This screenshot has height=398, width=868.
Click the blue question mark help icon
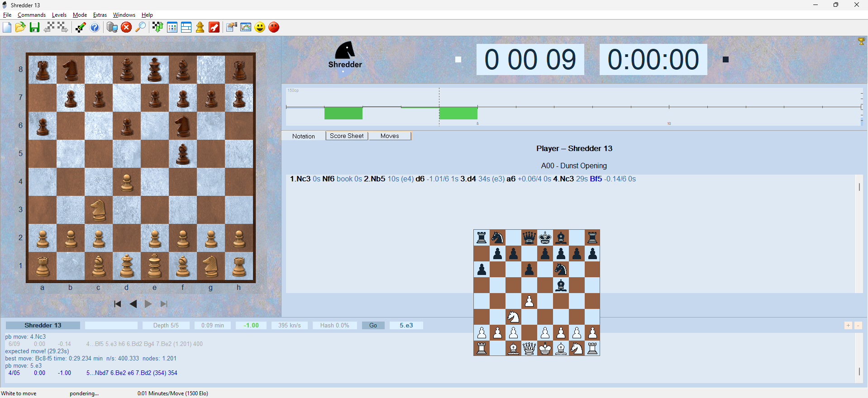tap(95, 28)
